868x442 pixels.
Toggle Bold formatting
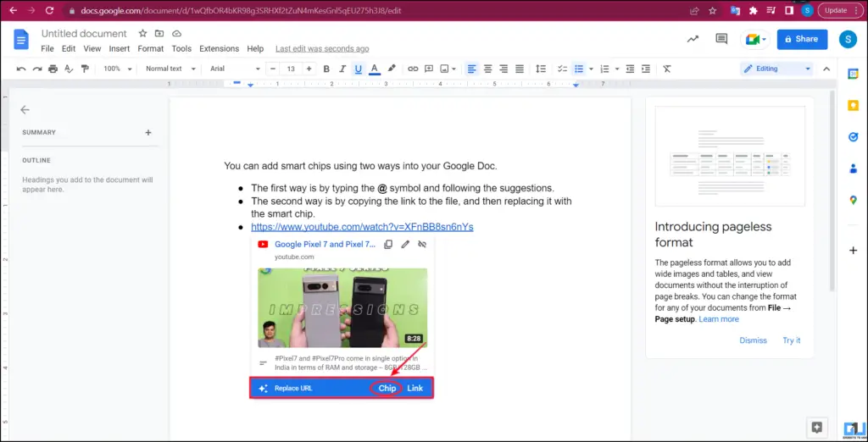(326, 69)
